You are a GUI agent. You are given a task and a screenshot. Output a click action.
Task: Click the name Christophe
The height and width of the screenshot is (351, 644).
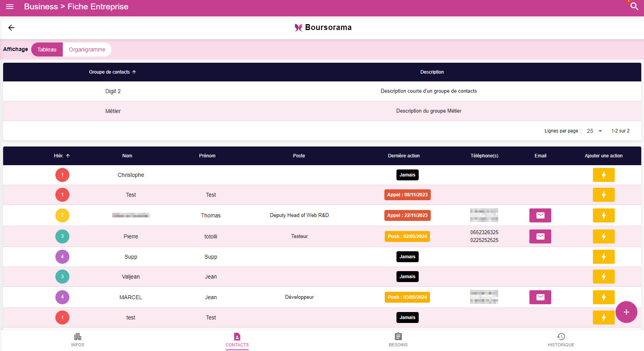coord(131,175)
